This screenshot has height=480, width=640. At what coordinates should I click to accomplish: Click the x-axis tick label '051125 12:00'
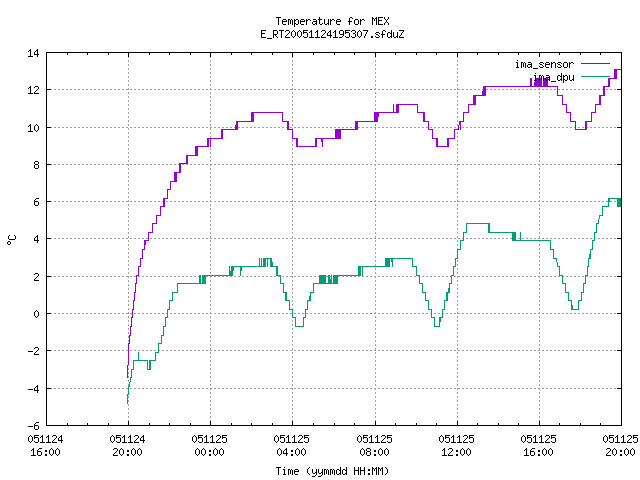[x=456, y=445]
